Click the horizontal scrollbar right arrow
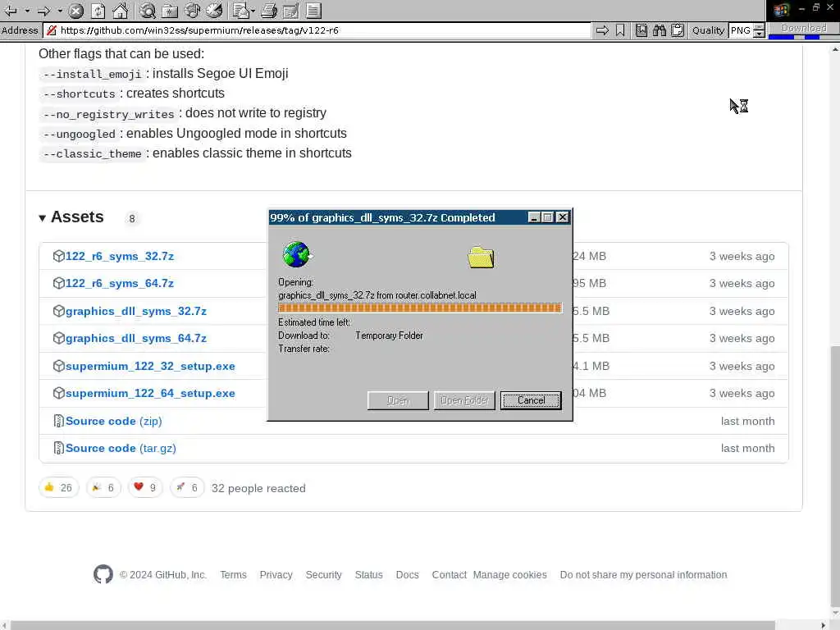This screenshot has height=630, width=840. pos(824,625)
